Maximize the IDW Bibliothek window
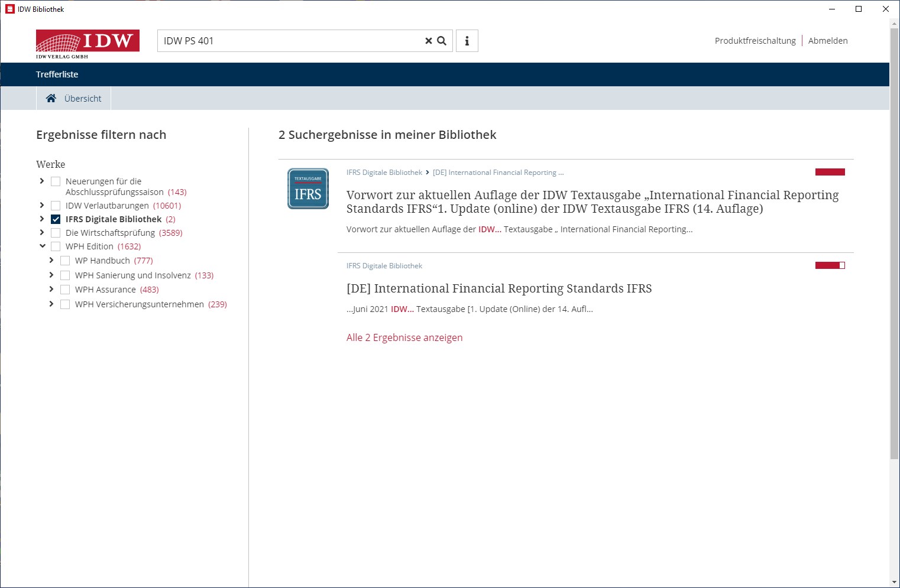This screenshot has height=588, width=900. pos(859,9)
